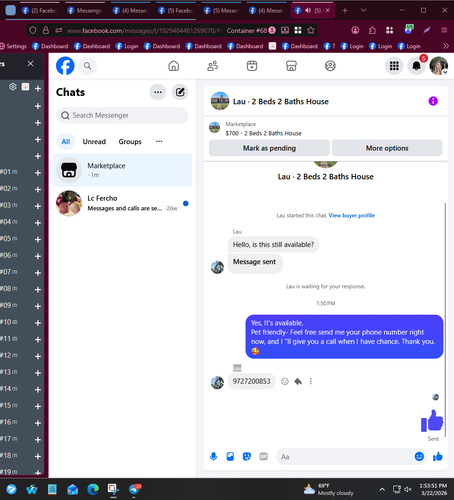The width and height of the screenshot is (454, 500).
Task: Click the chat header Lau 2 Beds title
Action: click(x=281, y=101)
